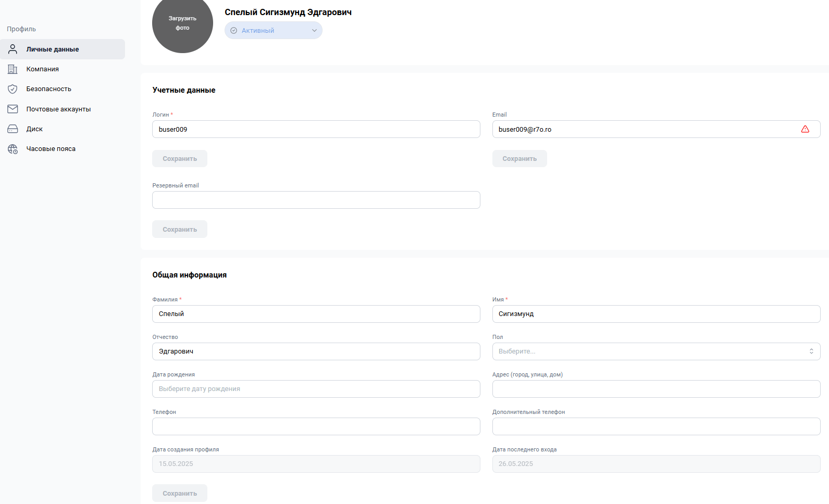The width and height of the screenshot is (829, 504).
Task: Go to Безопасность settings
Action: coord(63,89)
